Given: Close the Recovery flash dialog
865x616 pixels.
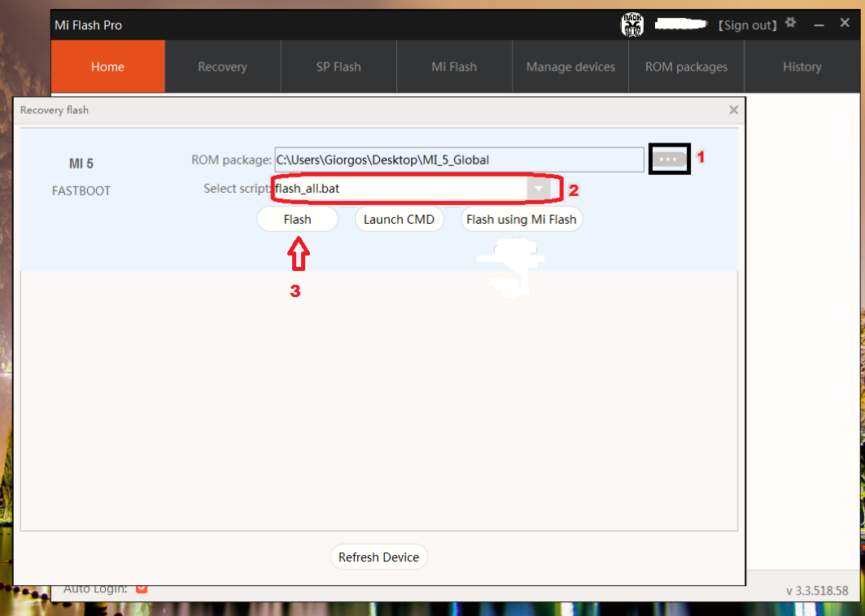Looking at the screenshot, I should 733,110.
